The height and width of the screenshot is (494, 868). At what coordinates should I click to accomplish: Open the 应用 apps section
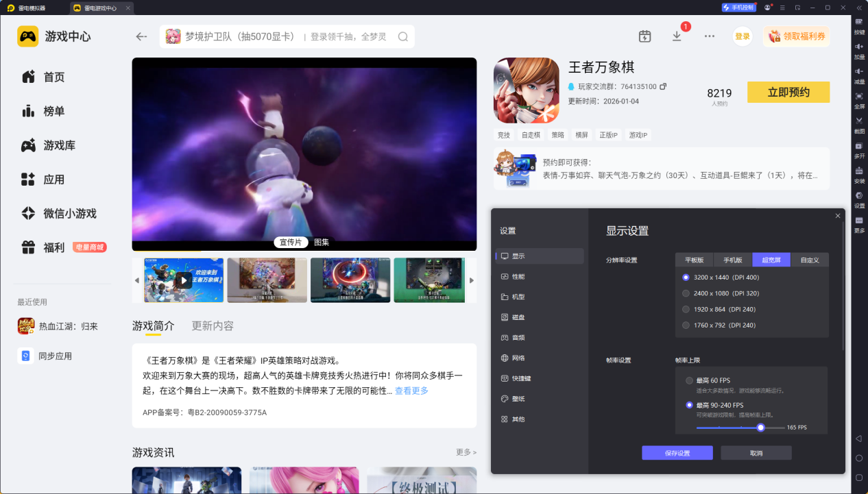click(43, 180)
